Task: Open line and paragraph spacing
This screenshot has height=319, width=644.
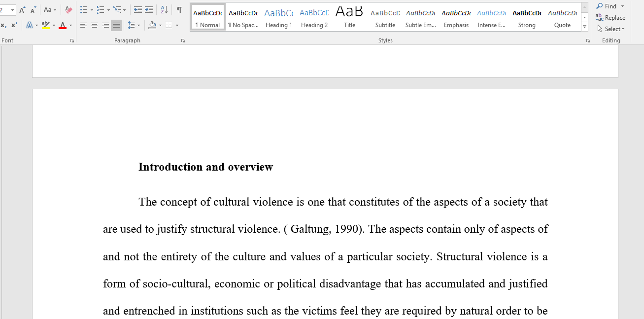Action: coord(131,25)
